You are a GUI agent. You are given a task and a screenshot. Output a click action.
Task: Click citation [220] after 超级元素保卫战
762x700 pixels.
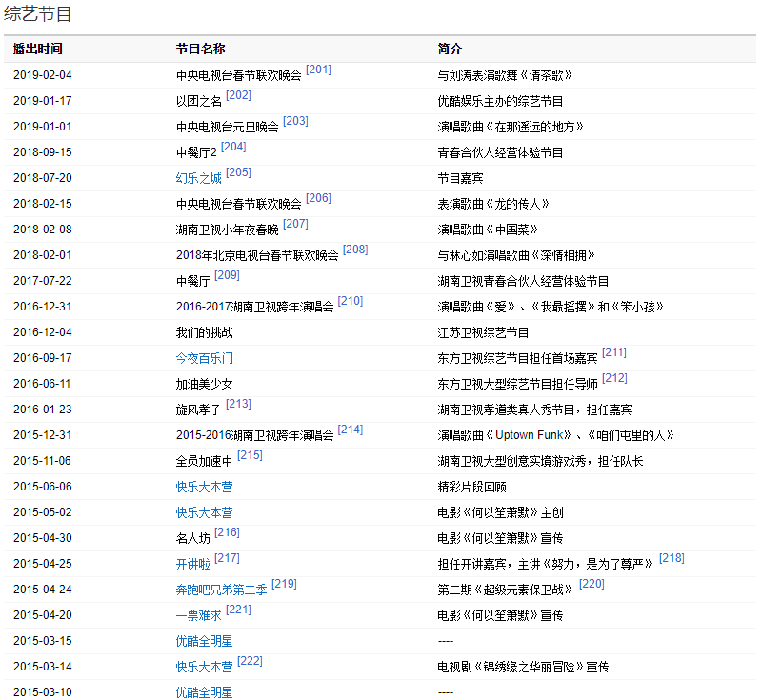[591, 584]
